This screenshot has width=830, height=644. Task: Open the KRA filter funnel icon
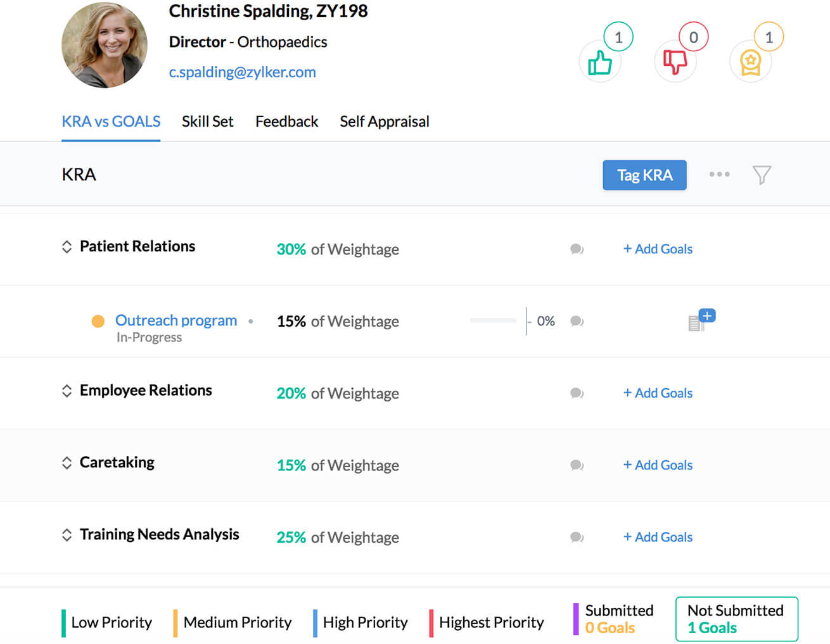[762, 175]
